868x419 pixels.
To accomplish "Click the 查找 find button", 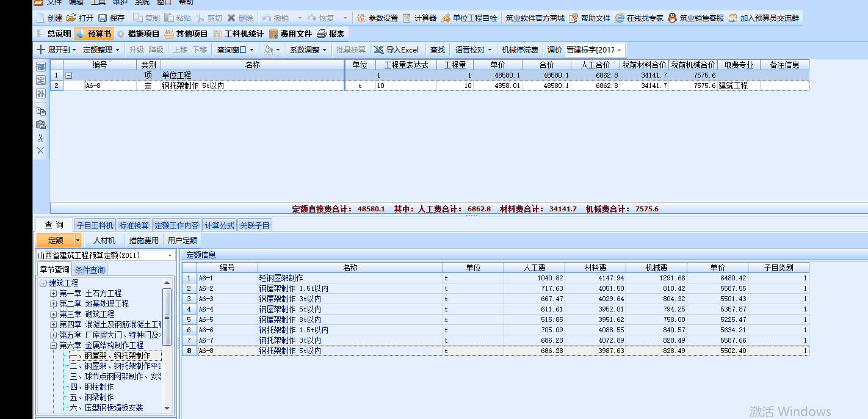I will 438,49.
